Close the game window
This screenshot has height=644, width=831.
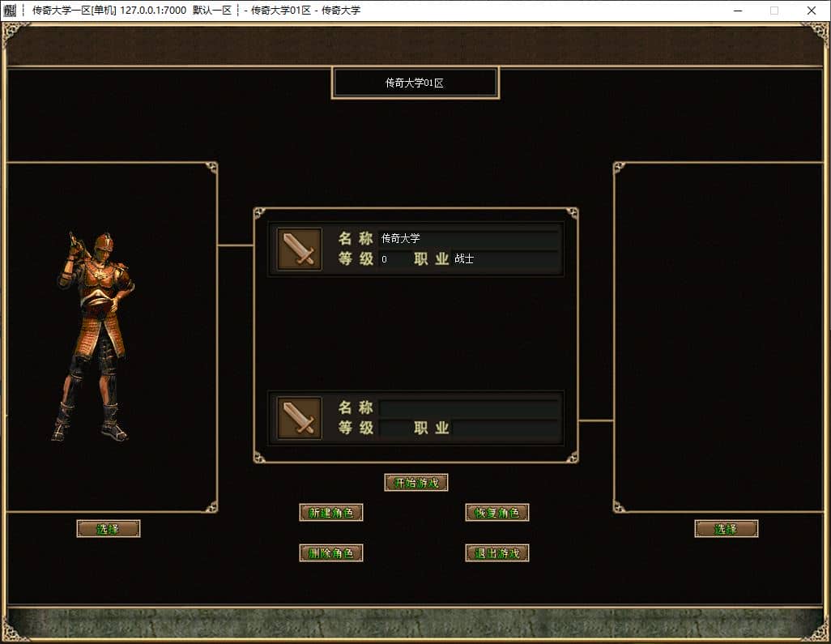pos(812,10)
